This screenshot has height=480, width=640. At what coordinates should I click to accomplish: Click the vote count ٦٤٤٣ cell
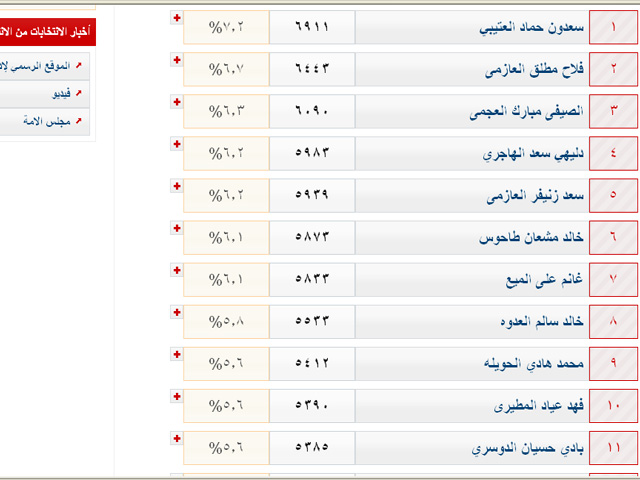(311, 70)
